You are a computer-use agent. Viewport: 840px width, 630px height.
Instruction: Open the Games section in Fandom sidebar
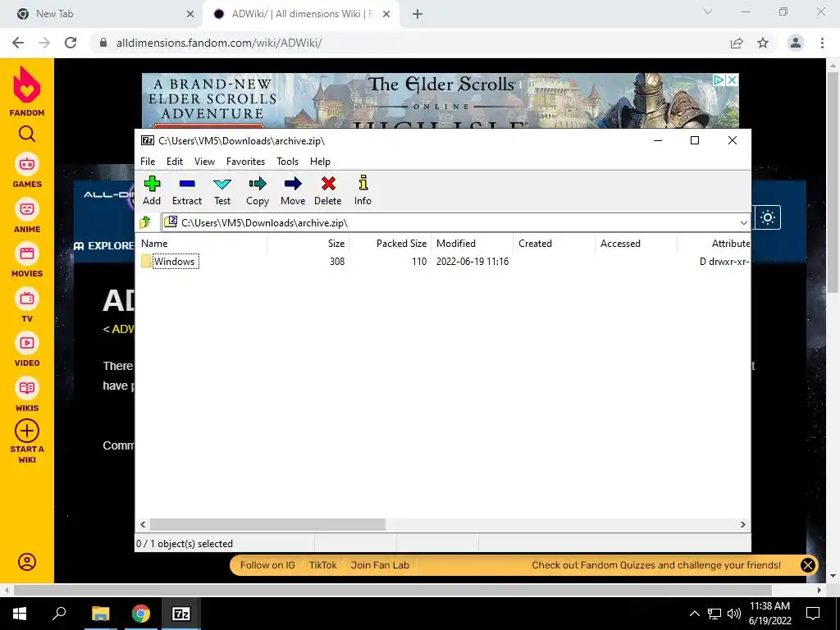27,171
